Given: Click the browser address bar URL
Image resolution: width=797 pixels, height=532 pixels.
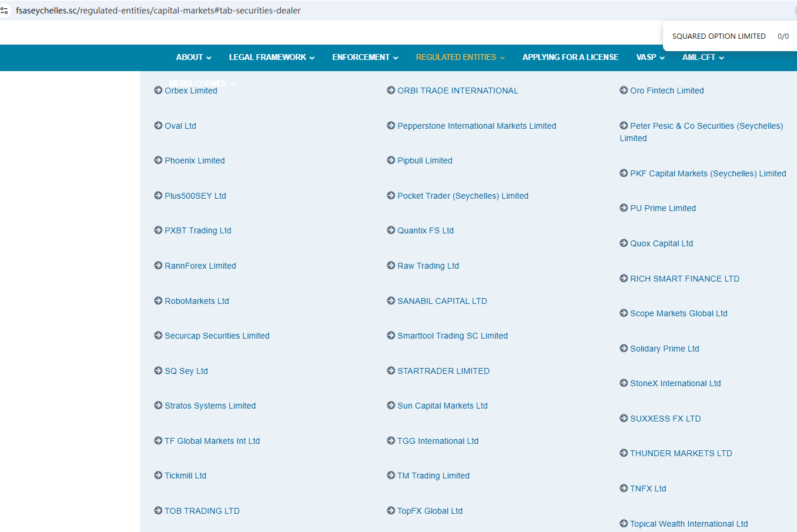Looking at the screenshot, I should [x=158, y=11].
